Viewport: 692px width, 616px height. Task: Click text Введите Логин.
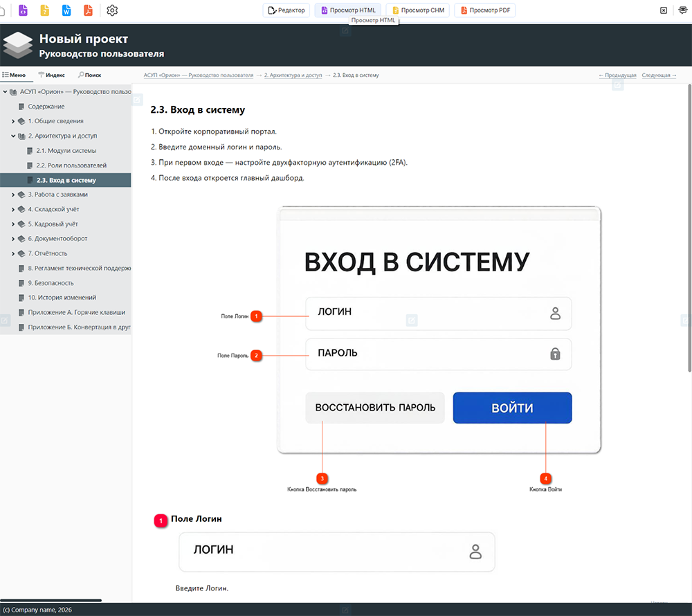tap(201, 588)
